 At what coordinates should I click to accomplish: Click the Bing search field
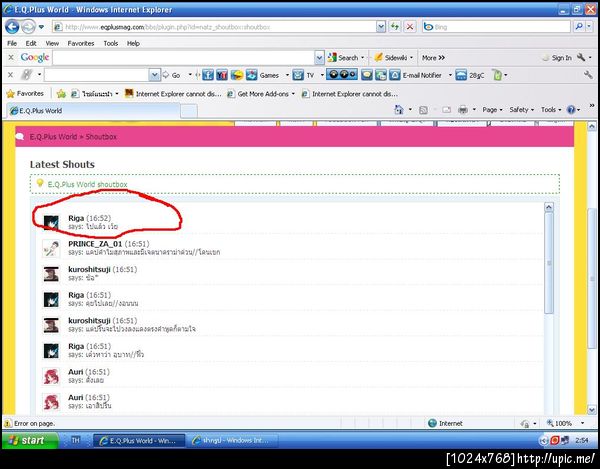pos(496,27)
